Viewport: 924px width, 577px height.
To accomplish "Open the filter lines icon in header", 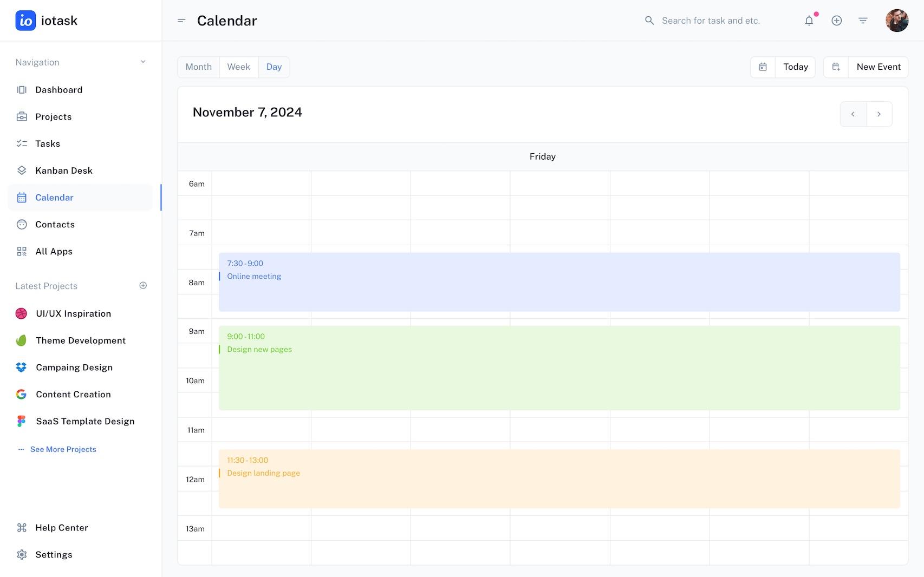I will (863, 21).
